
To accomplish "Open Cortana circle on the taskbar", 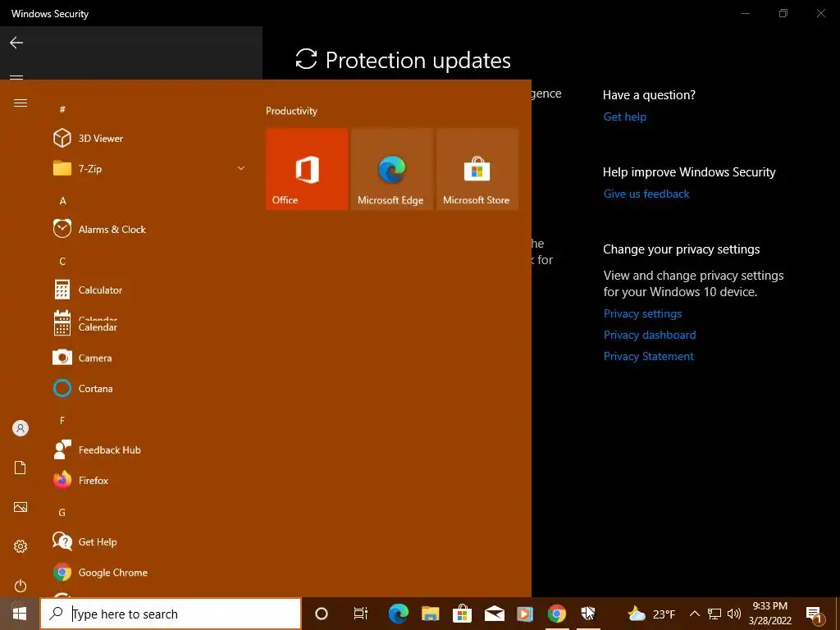I will click(322, 614).
